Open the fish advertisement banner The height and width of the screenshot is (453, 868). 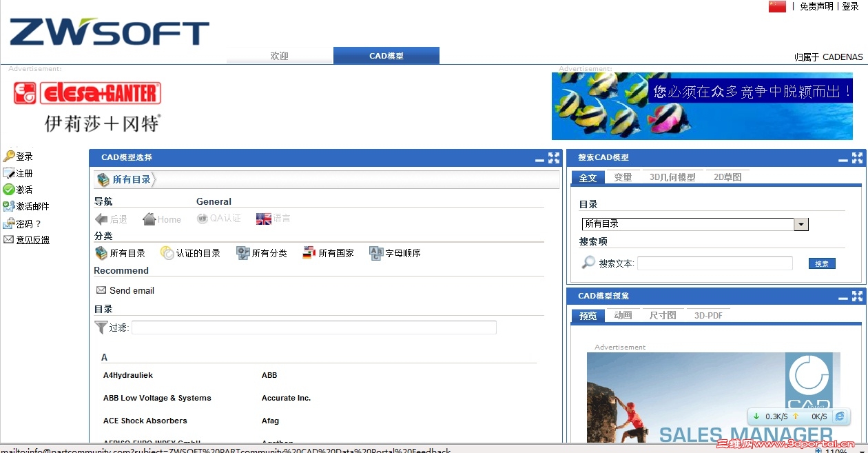pyautogui.click(x=702, y=106)
